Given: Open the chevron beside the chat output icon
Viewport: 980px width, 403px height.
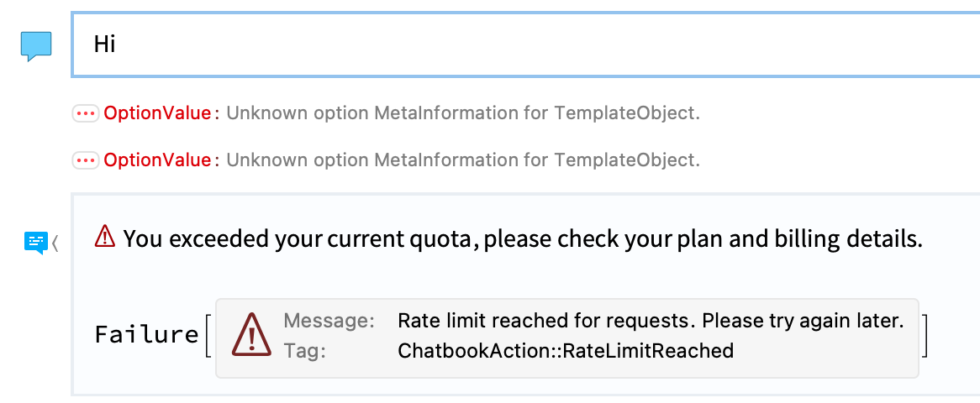Looking at the screenshot, I should [55, 243].
